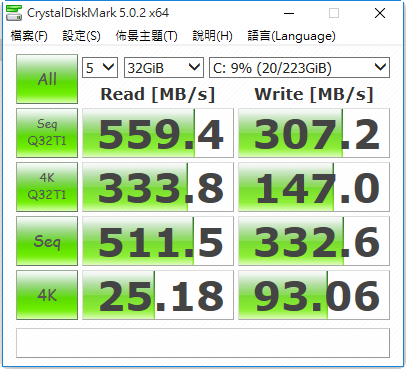Screen dimensions: 406x369
Task: Click the Write [MB/s] column header
Action: [314, 94]
